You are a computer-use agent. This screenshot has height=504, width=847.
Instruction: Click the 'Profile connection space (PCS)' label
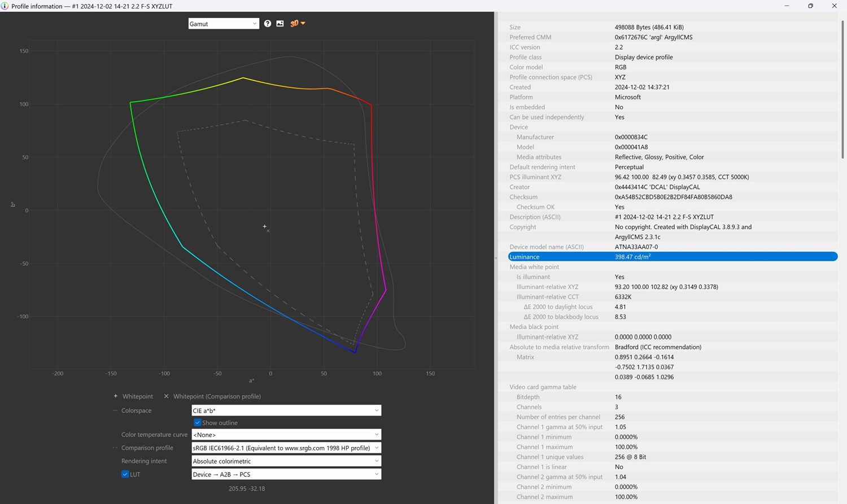(x=551, y=77)
